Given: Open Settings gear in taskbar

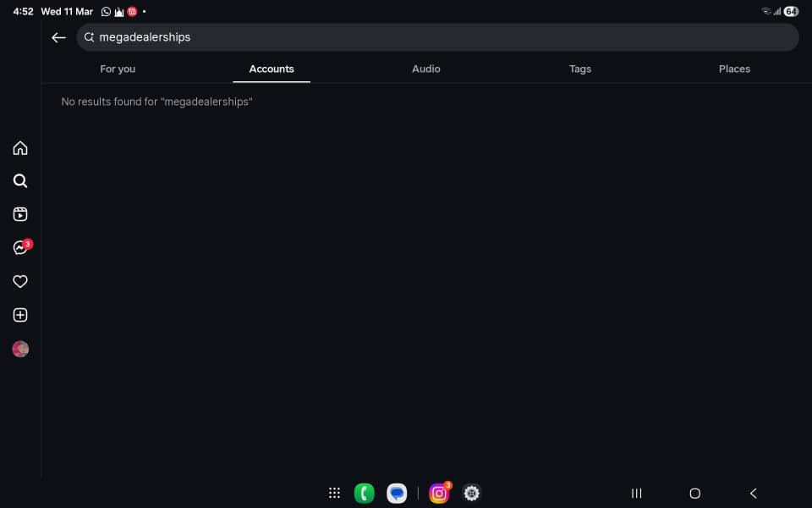Looking at the screenshot, I should tap(471, 493).
